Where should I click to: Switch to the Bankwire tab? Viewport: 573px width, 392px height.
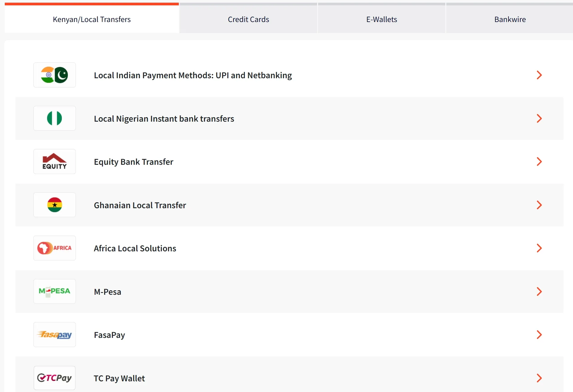[510, 18]
